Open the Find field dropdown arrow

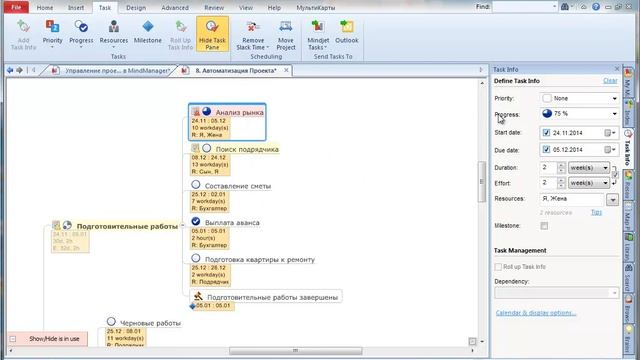pyautogui.click(x=554, y=7)
